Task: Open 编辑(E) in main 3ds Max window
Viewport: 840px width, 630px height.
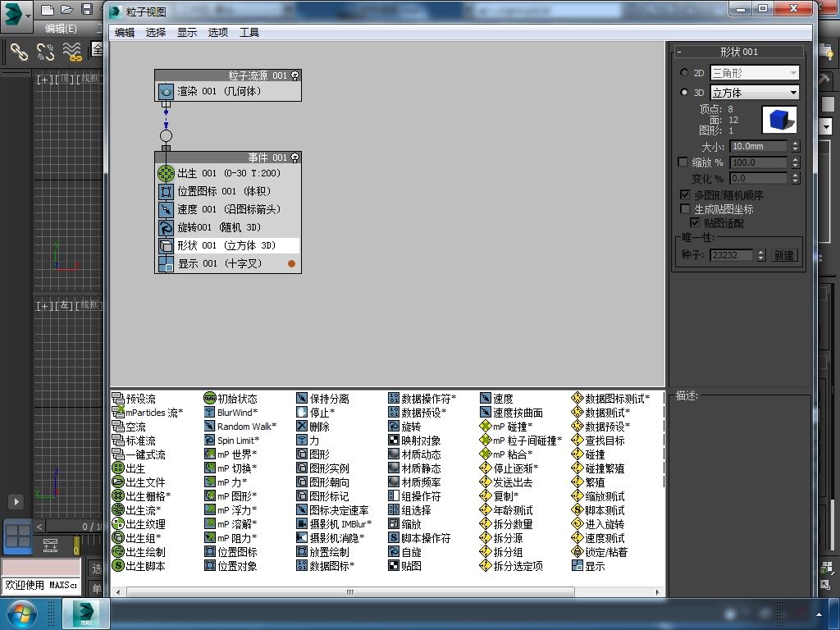Action: coord(61,29)
